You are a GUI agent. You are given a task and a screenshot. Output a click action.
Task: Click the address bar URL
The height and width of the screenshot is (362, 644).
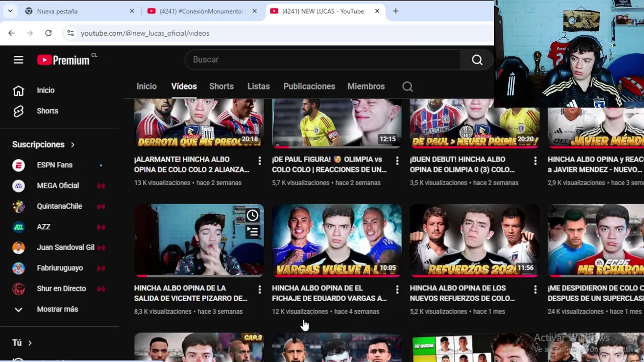pos(145,33)
